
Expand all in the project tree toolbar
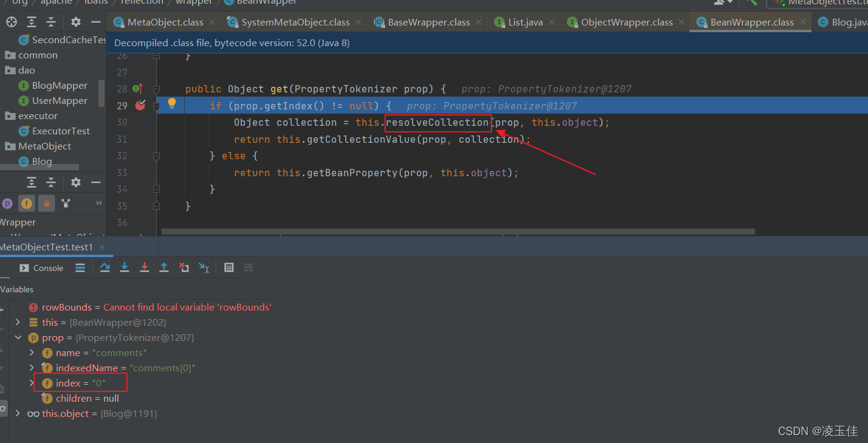(x=32, y=22)
